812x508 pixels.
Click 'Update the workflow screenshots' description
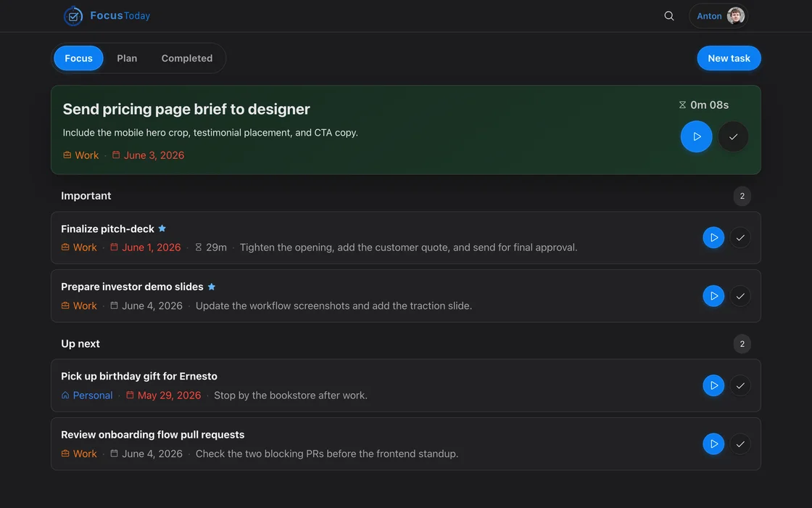pyautogui.click(x=334, y=306)
